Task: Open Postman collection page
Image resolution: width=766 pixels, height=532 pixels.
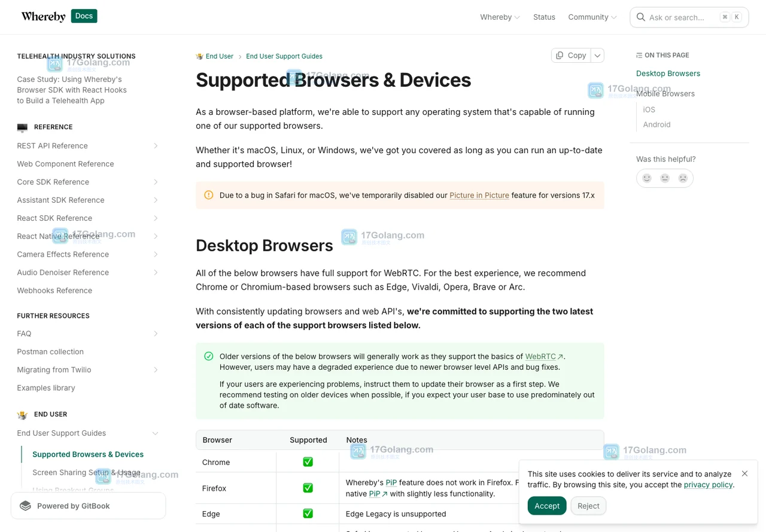Action: [x=50, y=352]
